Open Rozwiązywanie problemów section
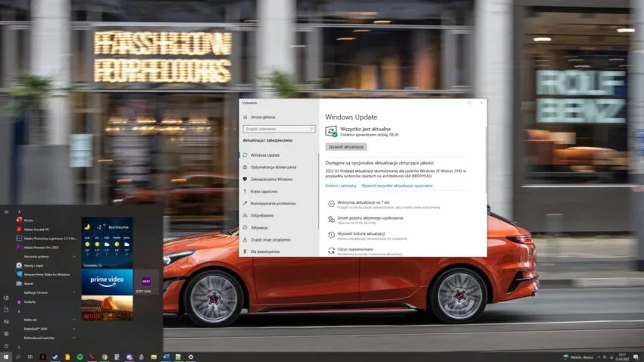The width and height of the screenshot is (644, 362). point(273,203)
